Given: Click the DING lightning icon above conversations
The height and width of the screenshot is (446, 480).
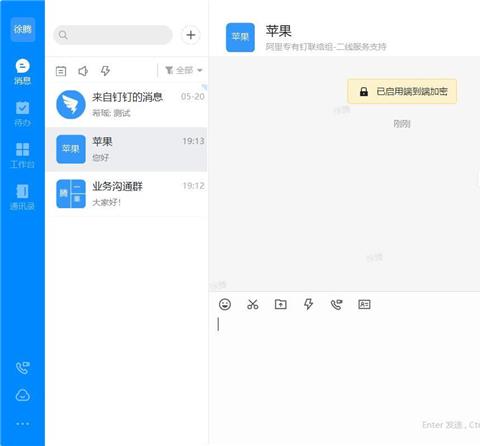Looking at the screenshot, I should pyautogui.click(x=105, y=71).
